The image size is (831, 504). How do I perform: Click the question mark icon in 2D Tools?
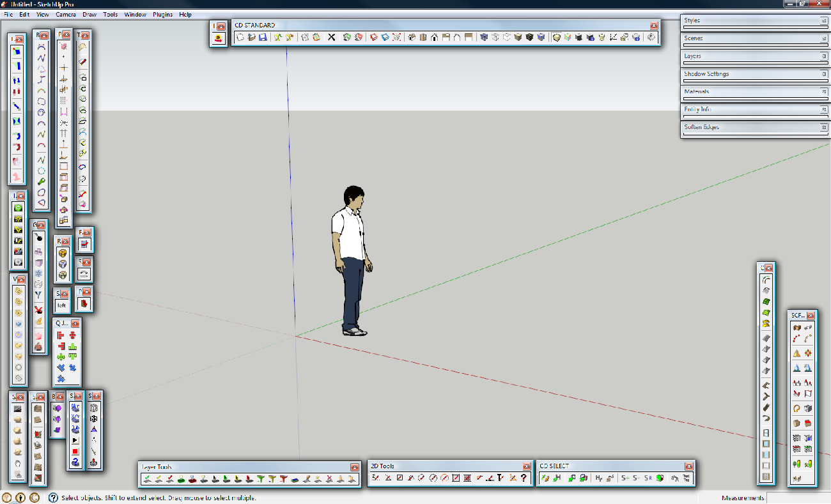pyautogui.click(x=524, y=478)
